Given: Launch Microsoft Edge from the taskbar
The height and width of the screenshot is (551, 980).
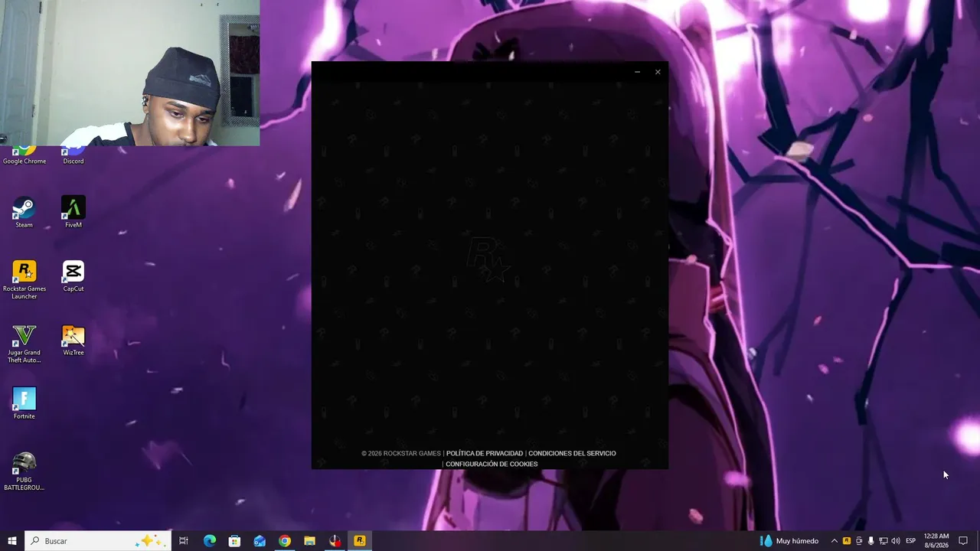Looking at the screenshot, I should point(210,541).
